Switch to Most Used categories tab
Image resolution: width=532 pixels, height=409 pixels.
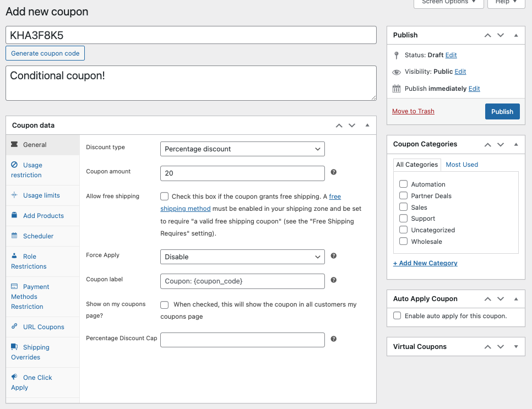[462, 165]
